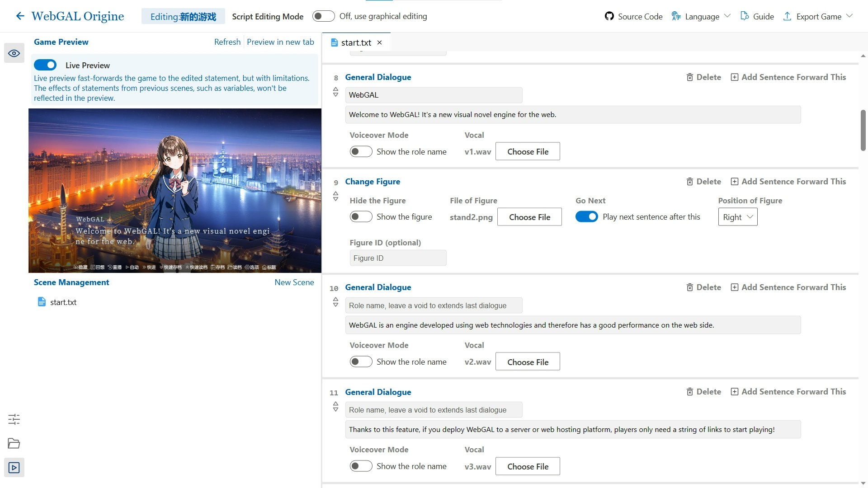Open the settings sliders sidebar icon
Image resolution: width=868 pixels, height=488 pixels.
coord(14,419)
